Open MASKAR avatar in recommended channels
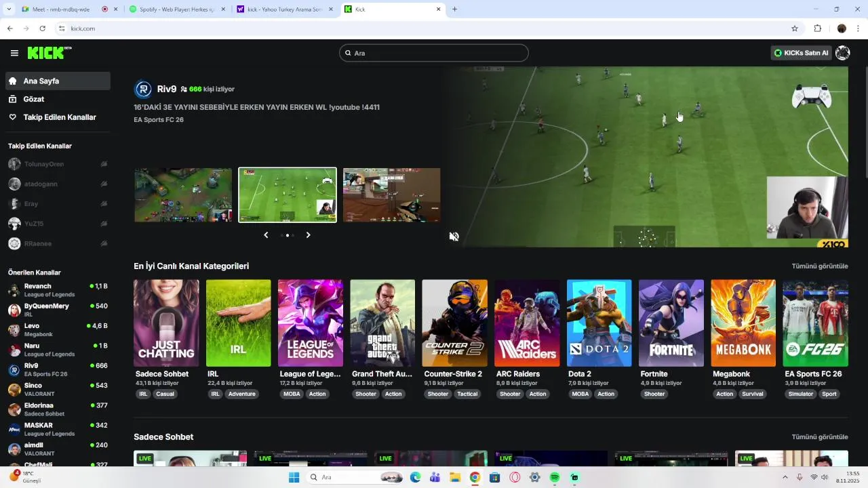The width and height of the screenshot is (868, 488). 14,430
